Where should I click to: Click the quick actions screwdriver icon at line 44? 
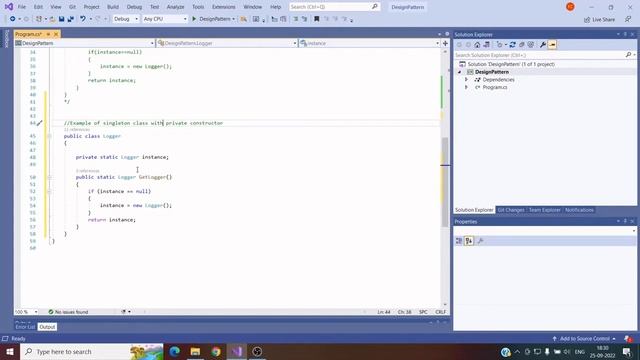point(40,123)
